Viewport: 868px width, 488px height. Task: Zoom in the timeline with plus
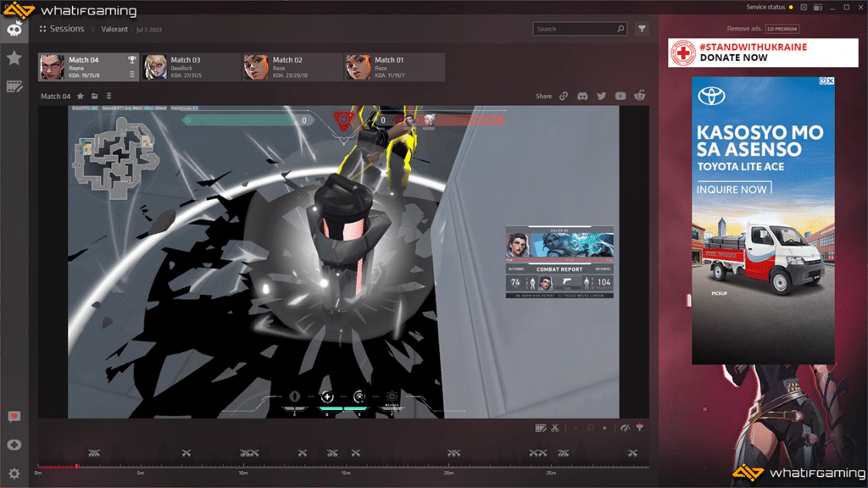pyautogui.click(x=604, y=428)
